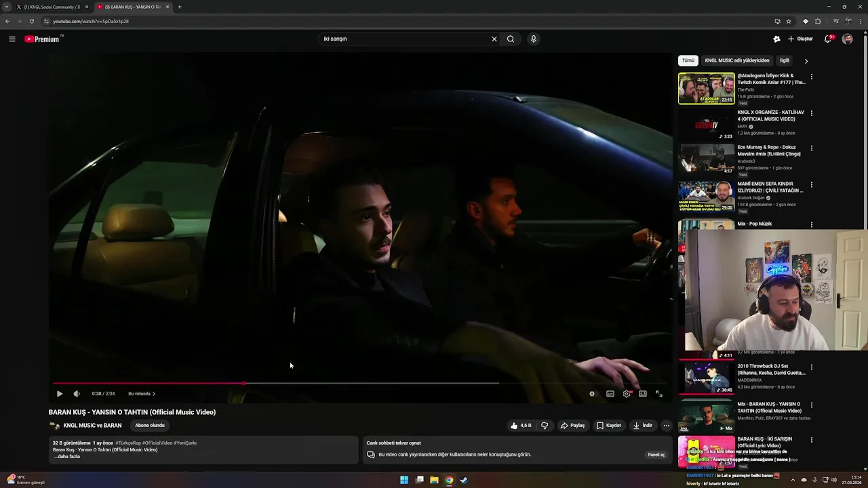
Task: Toggle subtitles on the player
Action: coord(610,394)
